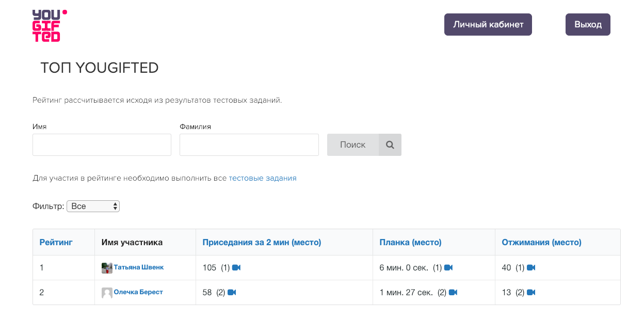Focus the Имя input field
Image resolution: width=644 pixels, height=335 pixels.
[102, 145]
